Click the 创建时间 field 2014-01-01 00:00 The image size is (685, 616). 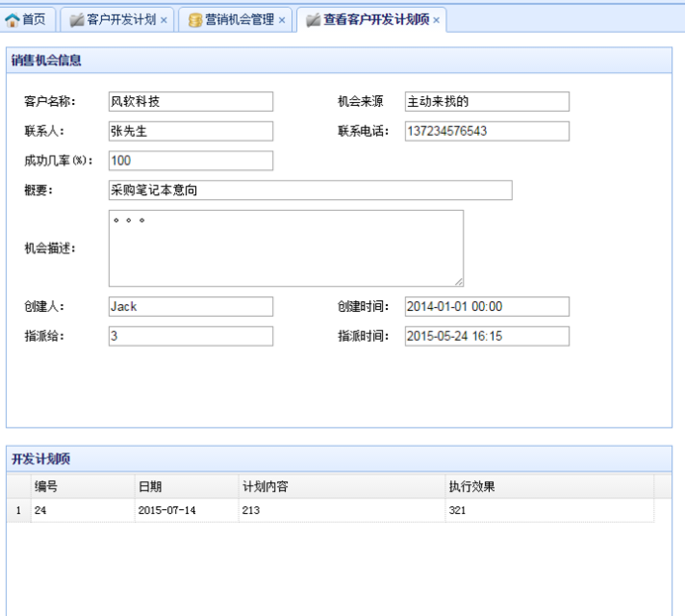(x=487, y=306)
